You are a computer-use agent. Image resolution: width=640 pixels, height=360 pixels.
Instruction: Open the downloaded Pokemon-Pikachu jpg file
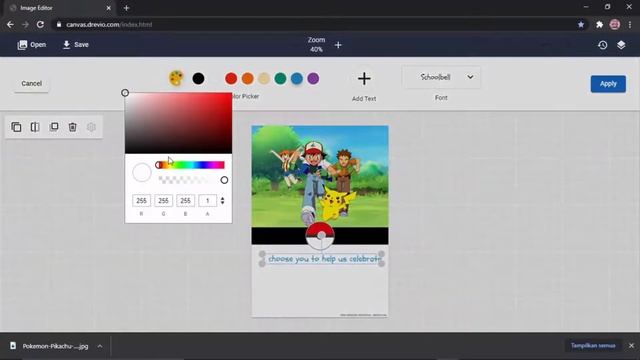49,346
